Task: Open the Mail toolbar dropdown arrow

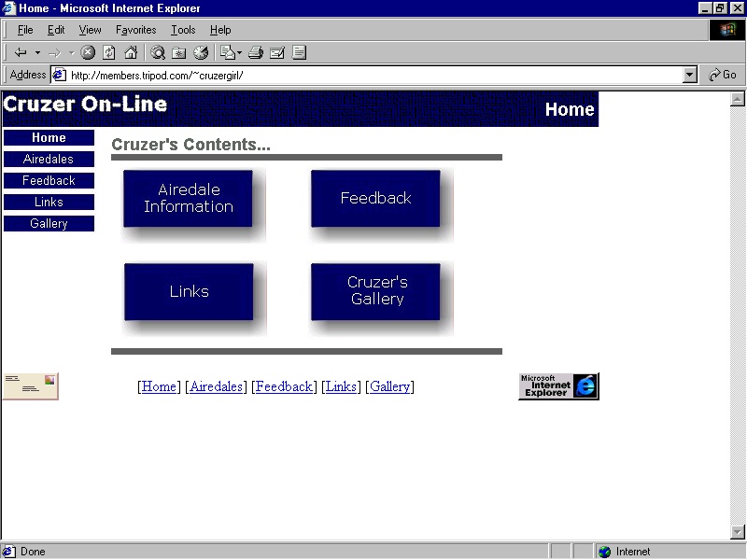Action: coord(239,52)
